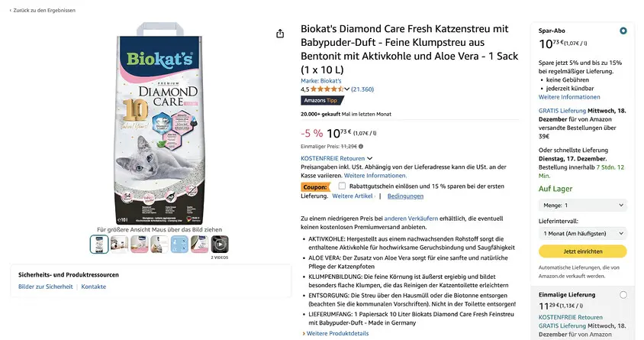Viewport: 644px width, 340px height.
Task: Open the star rating chevron popover
Action: 347,89
